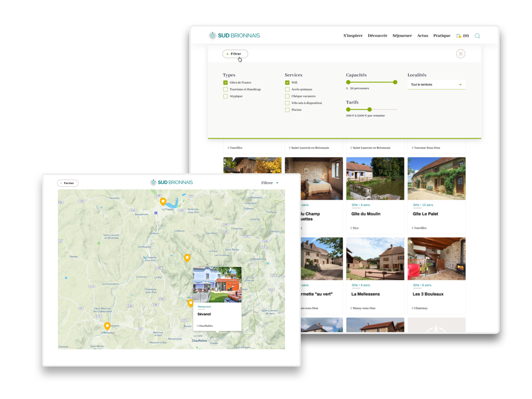Check the Gîtes de France checkbox
The image size is (532, 399).
point(225,83)
